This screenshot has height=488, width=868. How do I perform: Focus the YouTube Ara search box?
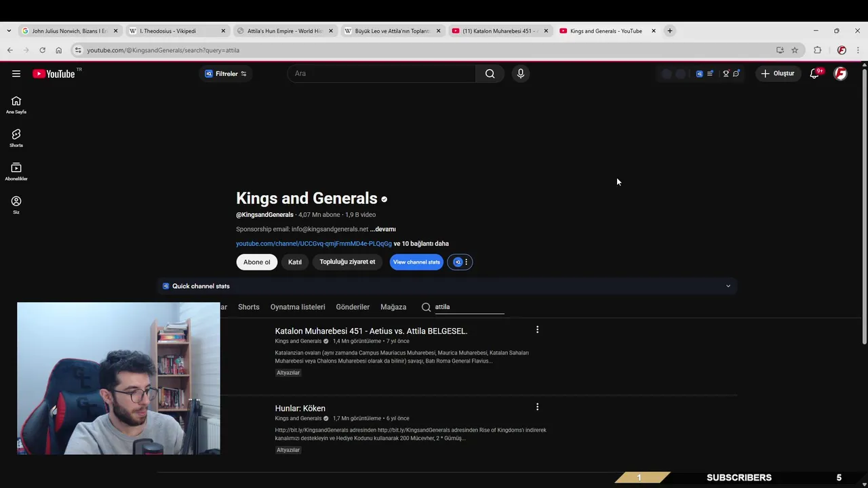tap(382, 74)
